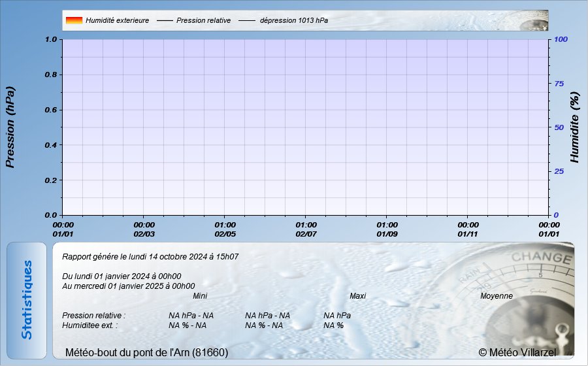Click the 0.6 pressure axis value
This screenshot has width=588, height=366.
pos(51,110)
